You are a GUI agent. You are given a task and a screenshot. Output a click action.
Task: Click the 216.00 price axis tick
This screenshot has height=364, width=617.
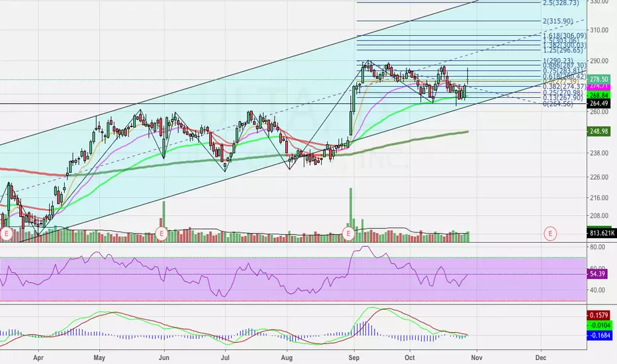point(598,197)
